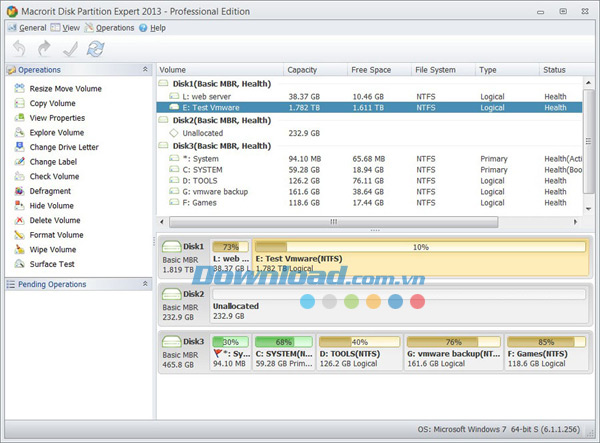Choose Explore Volume operation

tap(49, 132)
